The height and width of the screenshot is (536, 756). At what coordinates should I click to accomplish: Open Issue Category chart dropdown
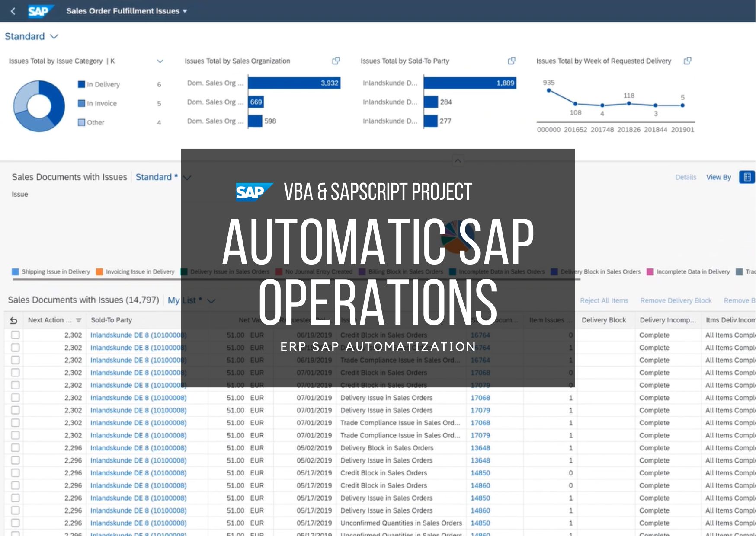click(160, 61)
